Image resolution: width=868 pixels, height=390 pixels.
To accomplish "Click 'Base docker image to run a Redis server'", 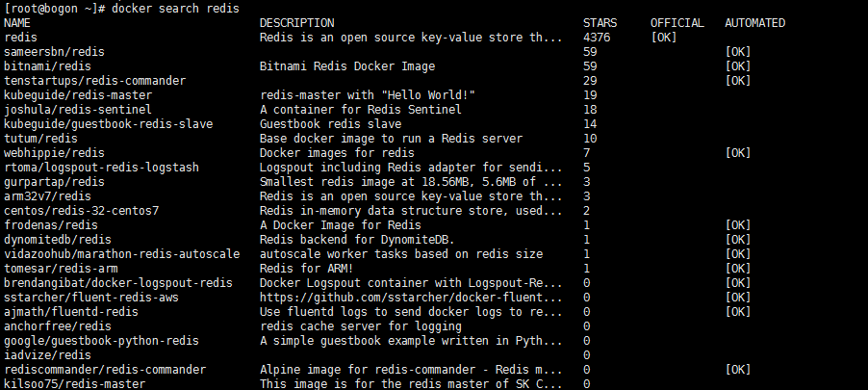I will [x=391, y=138].
